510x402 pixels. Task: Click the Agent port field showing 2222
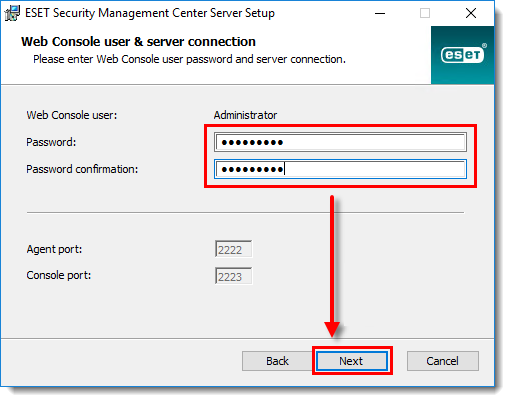(x=234, y=249)
